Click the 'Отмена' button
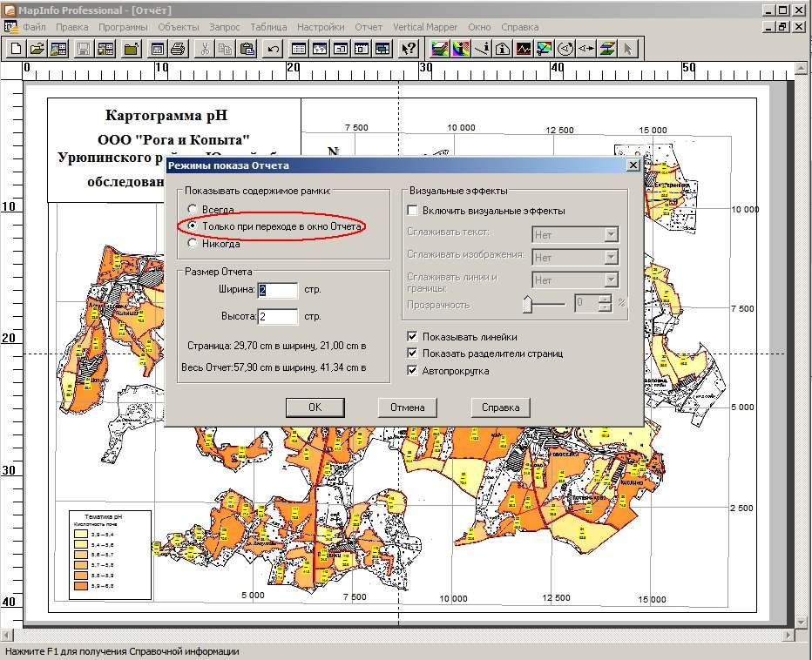The height and width of the screenshot is (660, 812). tap(407, 407)
